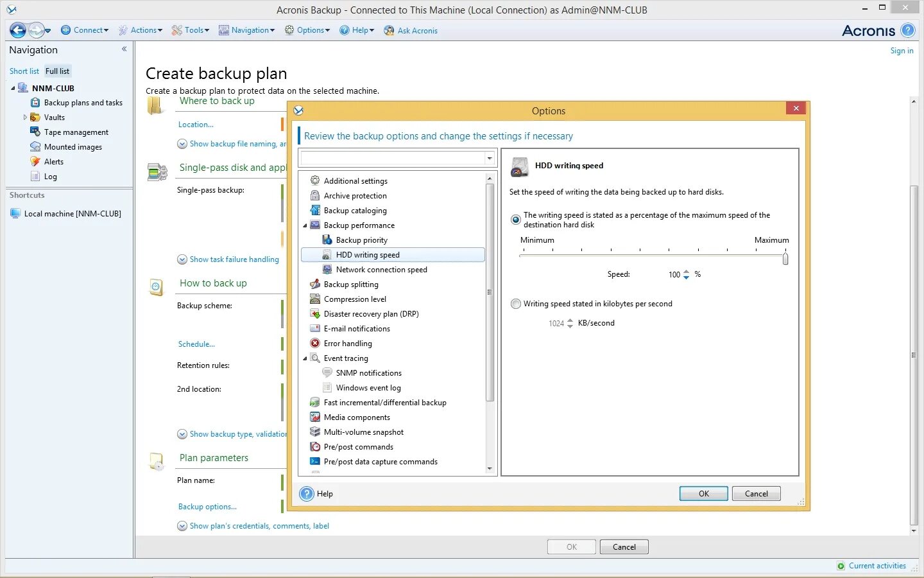Click the HDD writing speed slider handle

click(x=785, y=259)
